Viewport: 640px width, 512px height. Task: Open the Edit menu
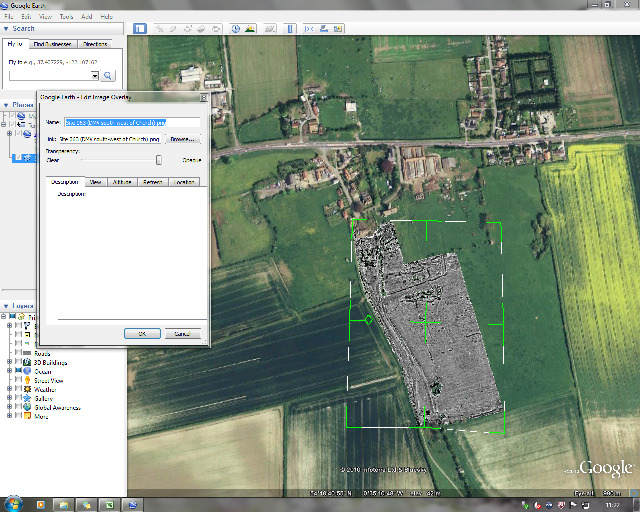coord(26,16)
